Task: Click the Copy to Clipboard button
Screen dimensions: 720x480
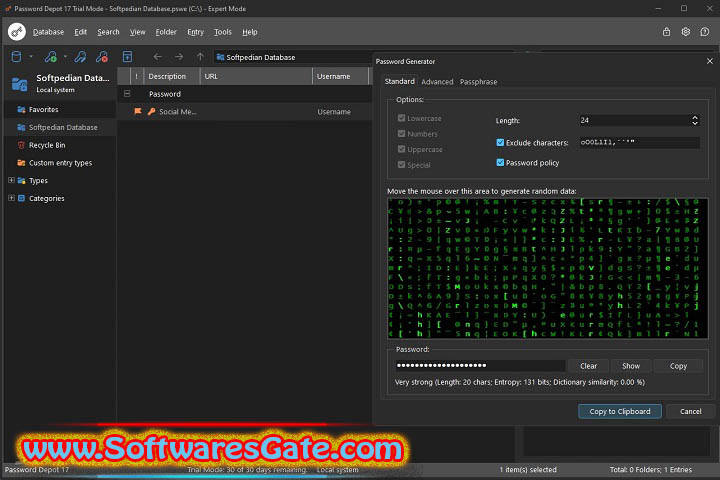Action: tap(620, 411)
